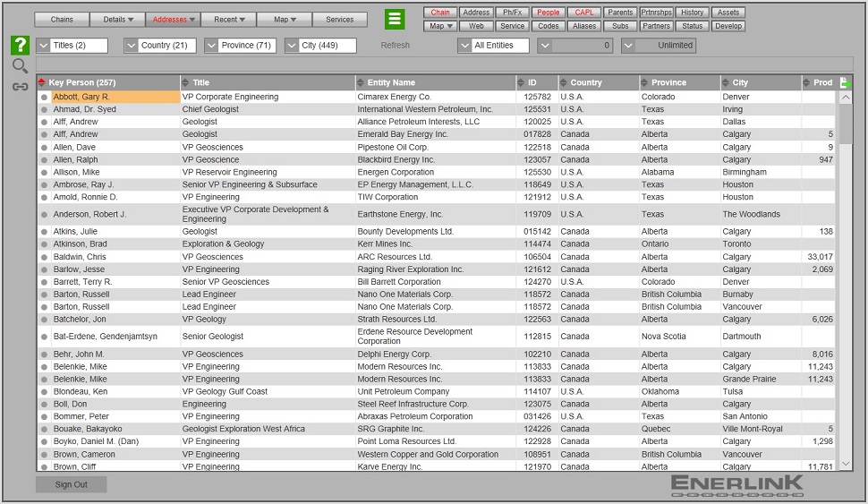This screenshot has width=868, height=504.
Task: Click the sort arrows beside the Title header
Action: click(185, 82)
